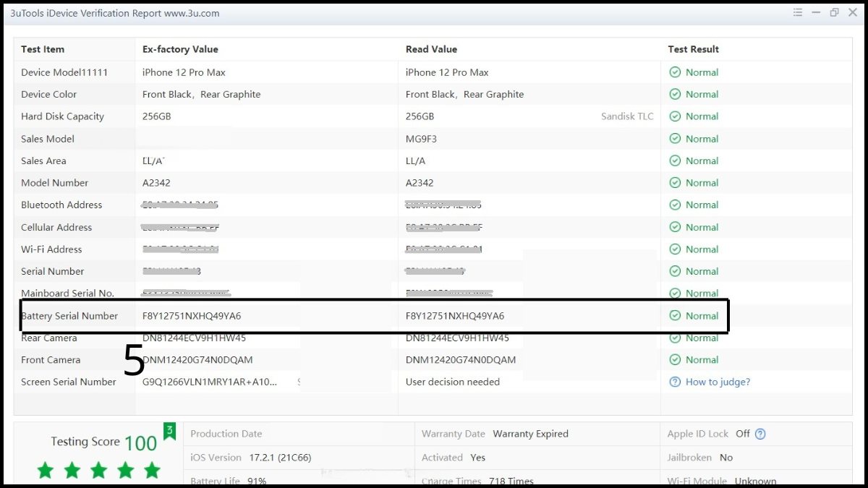Image resolution: width=868 pixels, height=488 pixels.
Task: Click the Normal checkmark for Sales Model MG9F3
Action: 674,138
